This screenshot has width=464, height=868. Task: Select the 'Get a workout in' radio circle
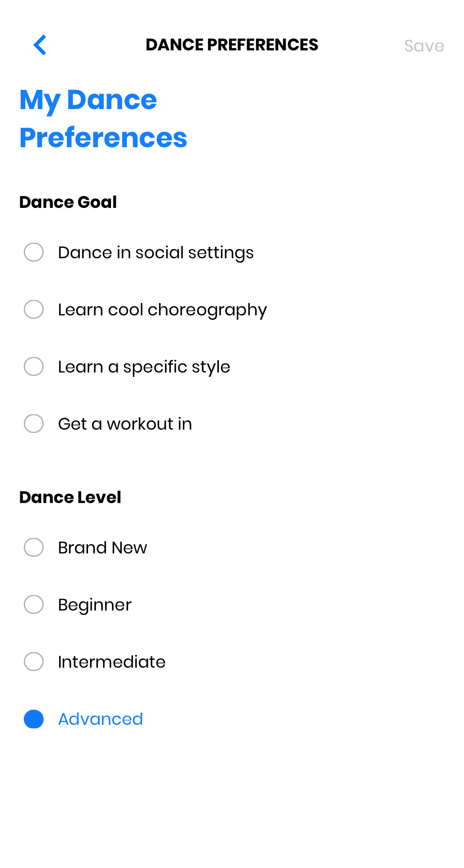pos(34,424)
